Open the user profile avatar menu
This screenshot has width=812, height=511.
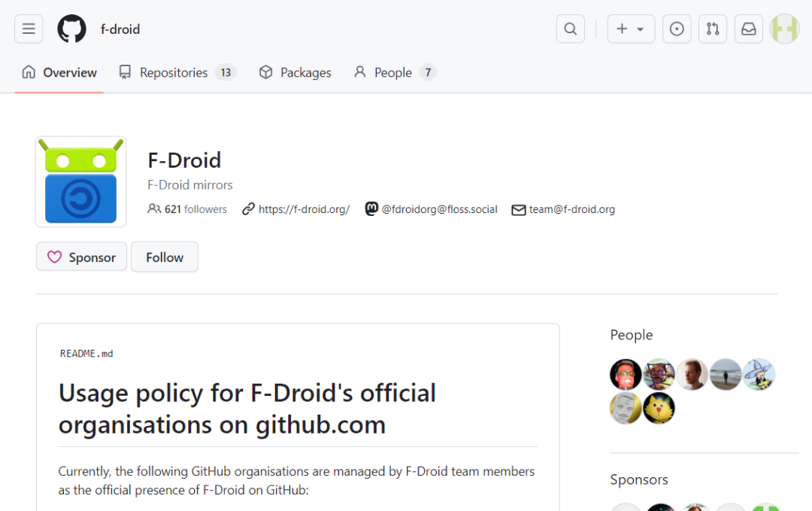point(784,29)
